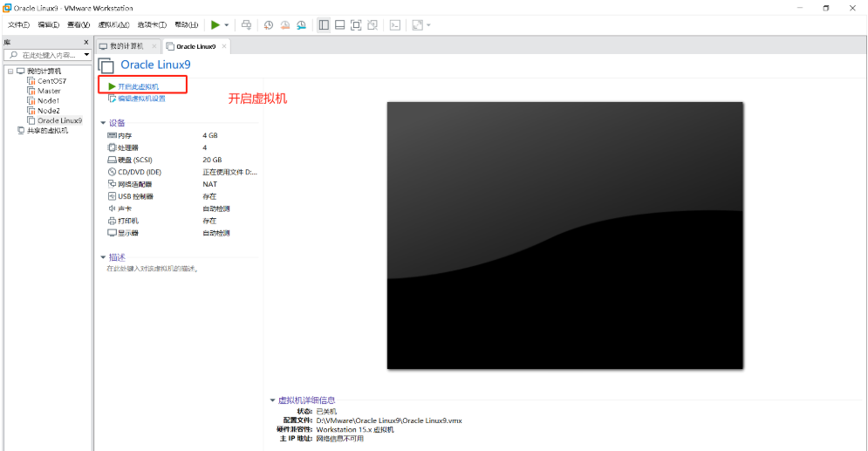Click the Unity mode toolbar icon
The image size is (868, 451).
click(x=372, y=25)
